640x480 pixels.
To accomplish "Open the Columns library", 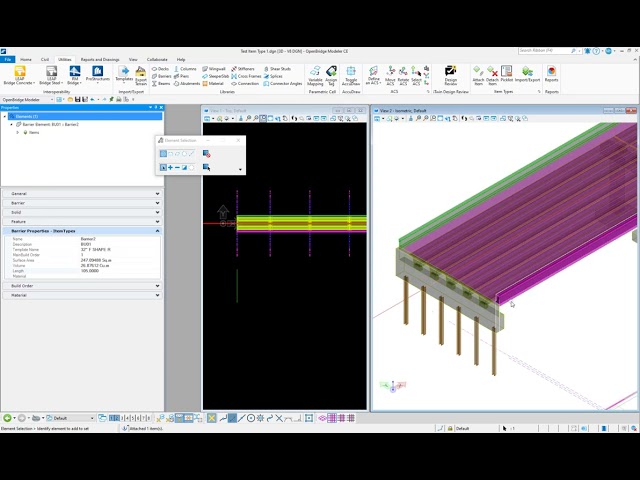I will (185, 69).
